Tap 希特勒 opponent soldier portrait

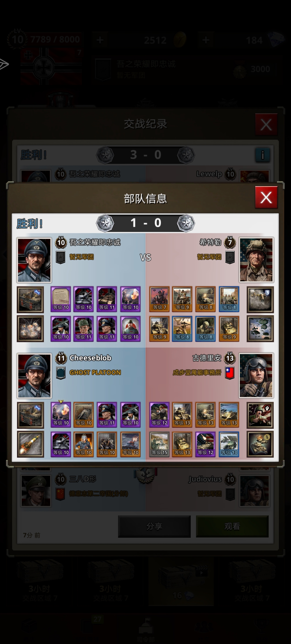coord(256,260)
